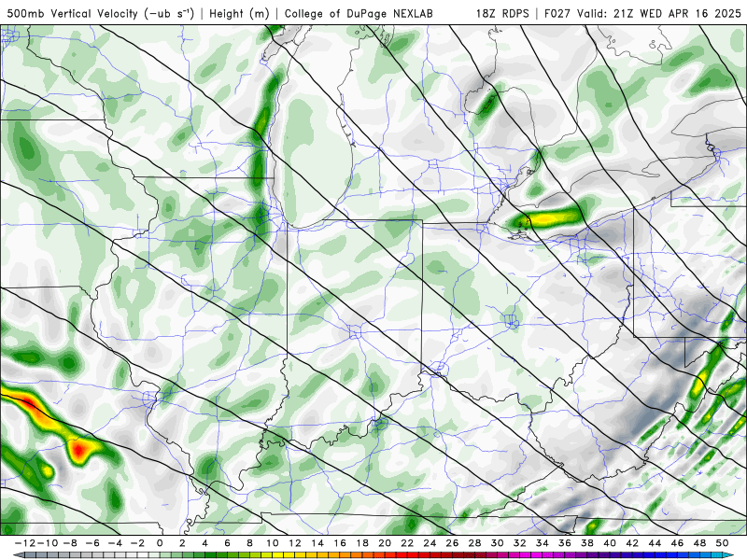The height and width of the screenshot is (560, 747).
Task: Click the '36' colorbar value
Action: pyautogui.click(x=565, y=543)
